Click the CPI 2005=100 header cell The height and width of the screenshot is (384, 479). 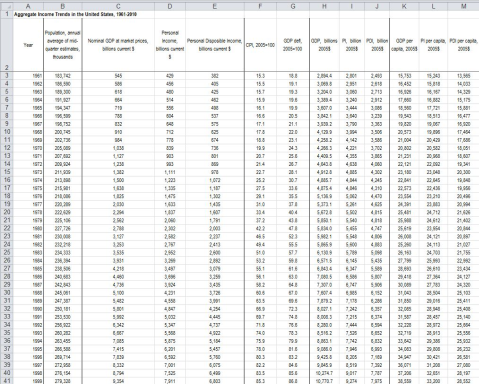tap(260, 45)
